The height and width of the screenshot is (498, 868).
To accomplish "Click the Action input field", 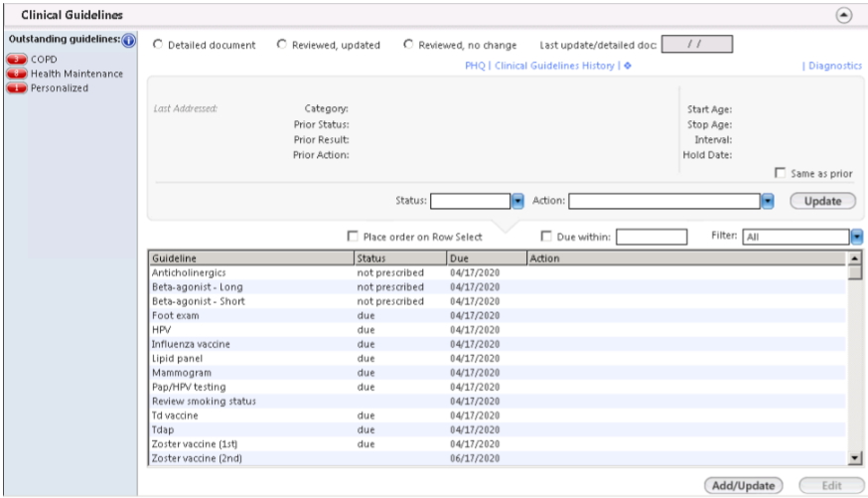I will (x=664, y=201).
